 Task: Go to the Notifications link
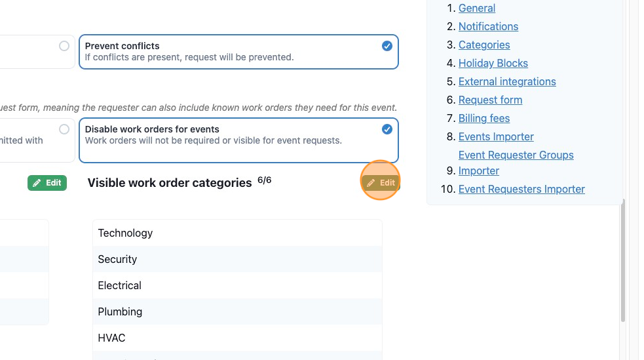[488, 26]
